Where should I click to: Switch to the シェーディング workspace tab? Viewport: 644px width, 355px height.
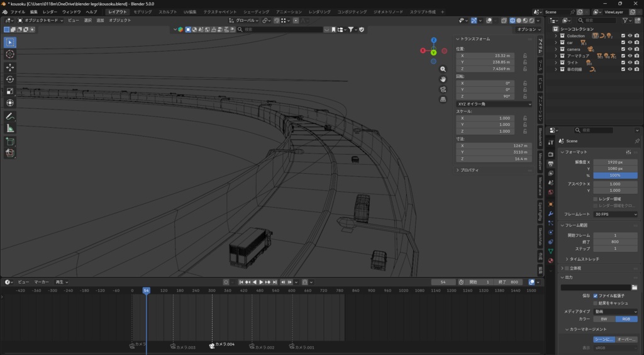pyautogui.click(x=257, y=12)
